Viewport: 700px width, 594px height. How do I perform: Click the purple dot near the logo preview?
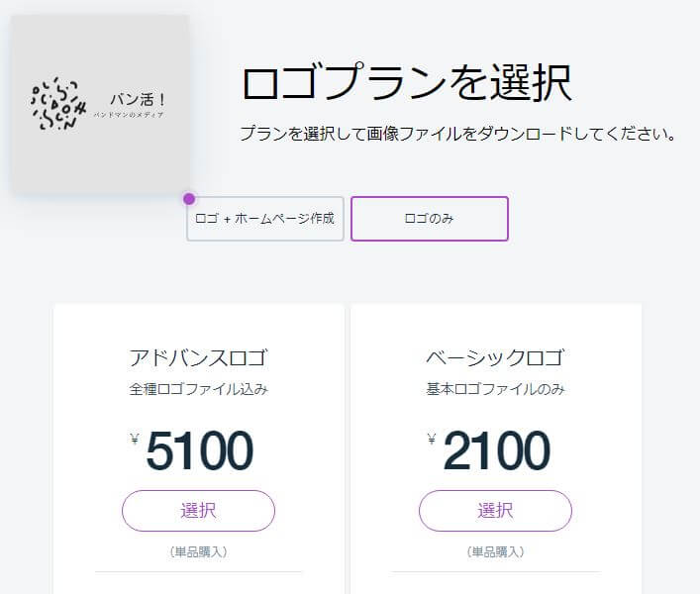tap(189, 199)
